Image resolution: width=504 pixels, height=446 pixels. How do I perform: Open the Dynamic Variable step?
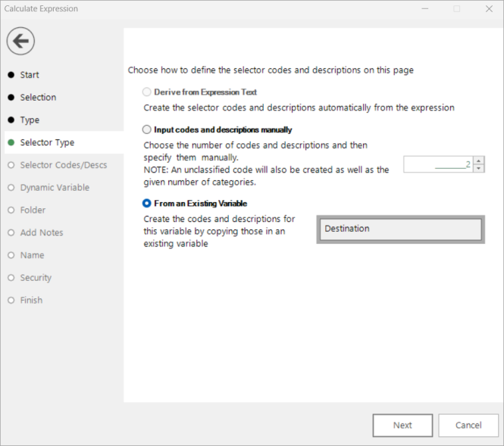(55, 187)
